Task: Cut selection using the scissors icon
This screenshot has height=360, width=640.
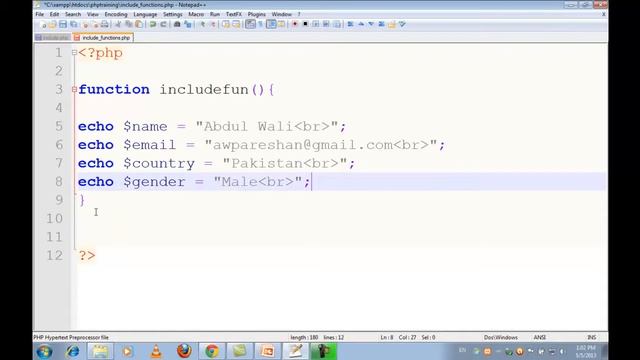Action: [118, 24]
